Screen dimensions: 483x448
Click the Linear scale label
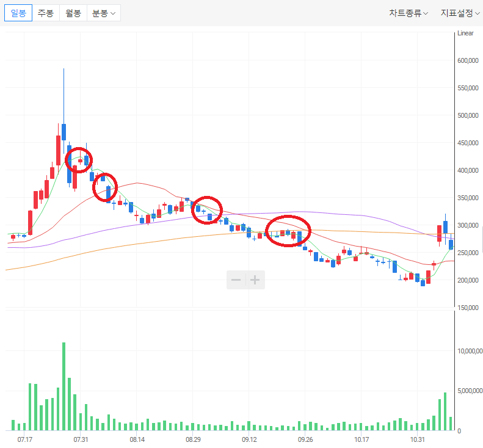[465, 33]
